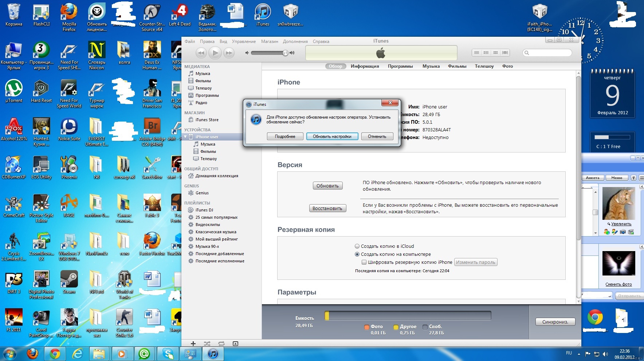Open the Правка menu
Image resolution: width=644 pixels, height=361 pixels.
click(x=207, y=41)
